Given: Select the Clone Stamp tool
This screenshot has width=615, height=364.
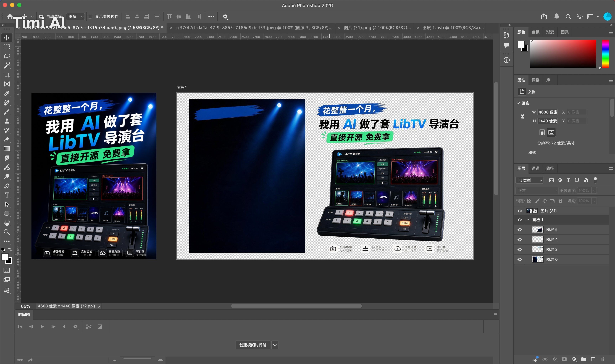Looking at the screenshot, I should 7,121.
